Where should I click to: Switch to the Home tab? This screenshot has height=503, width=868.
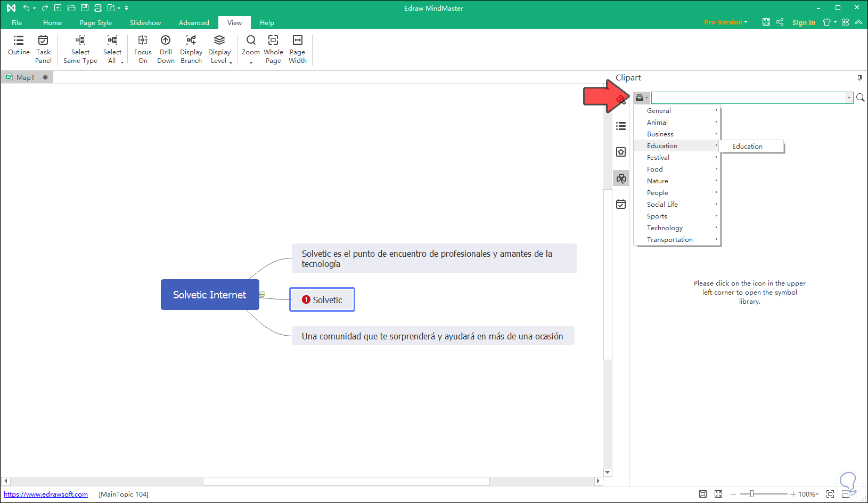(52, 22)
